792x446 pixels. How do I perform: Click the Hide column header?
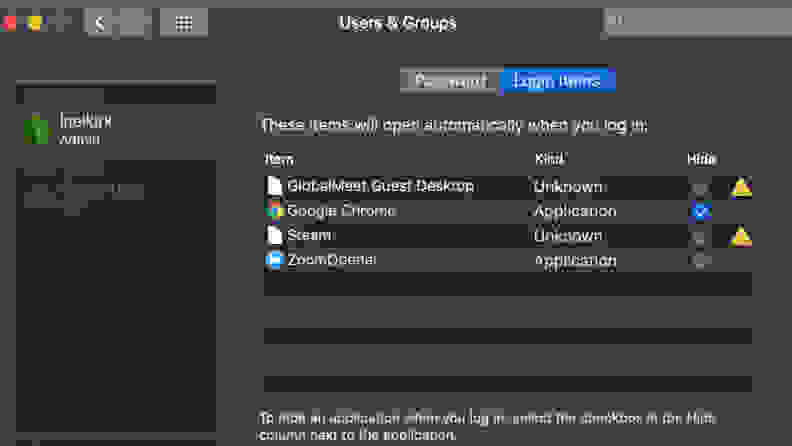pyautogui.click(x=702, y=160)
